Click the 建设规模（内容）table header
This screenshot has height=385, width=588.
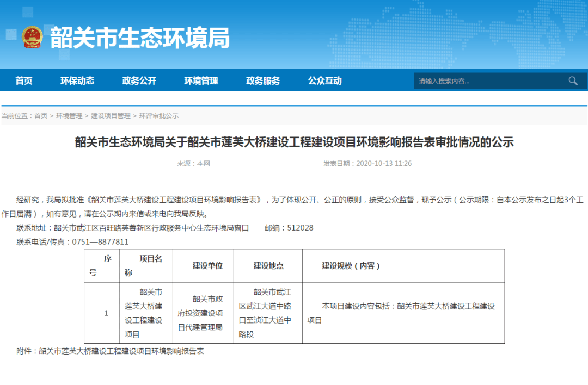pos(403,265)
